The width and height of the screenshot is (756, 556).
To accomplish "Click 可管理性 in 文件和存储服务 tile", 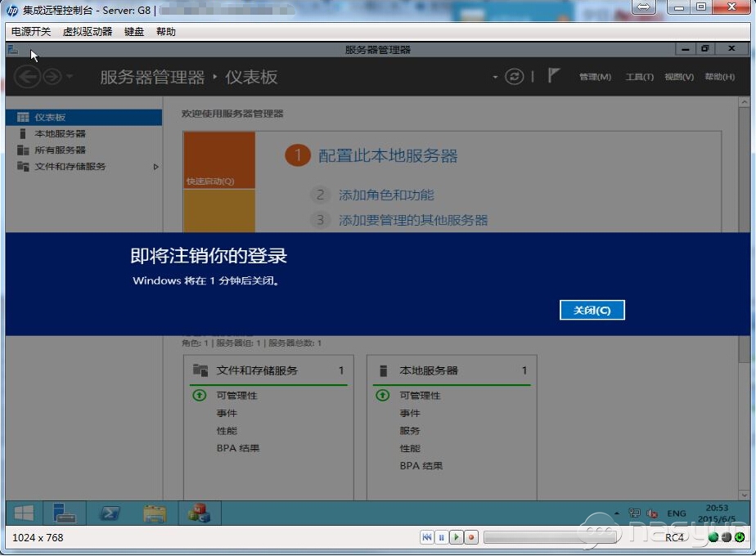I will click(x=236, y=395).
